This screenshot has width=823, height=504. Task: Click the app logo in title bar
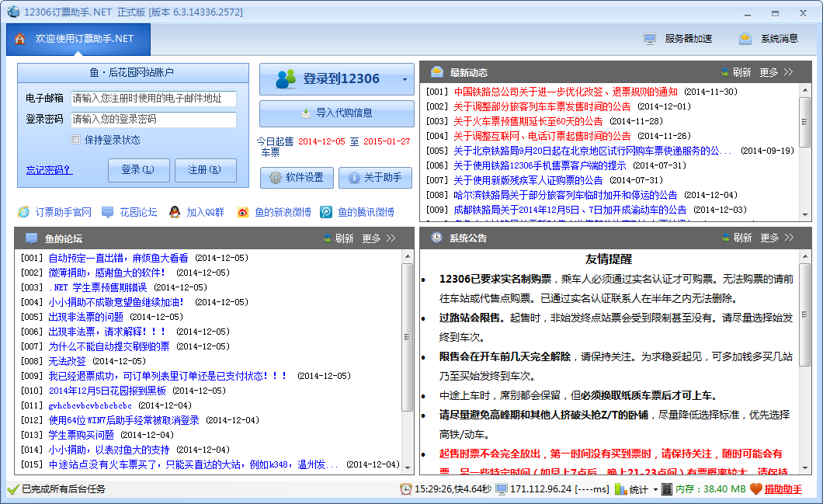(14, 12)
